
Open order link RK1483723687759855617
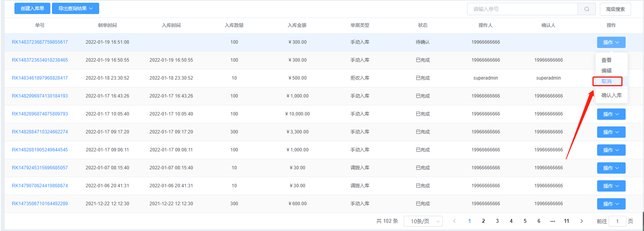coord(40,42)
